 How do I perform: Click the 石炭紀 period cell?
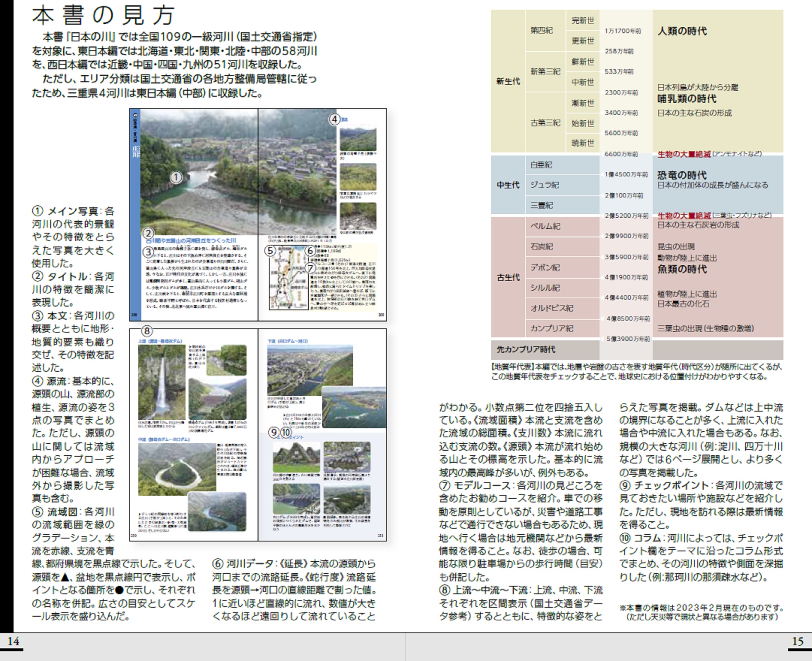tap(563, 247)
